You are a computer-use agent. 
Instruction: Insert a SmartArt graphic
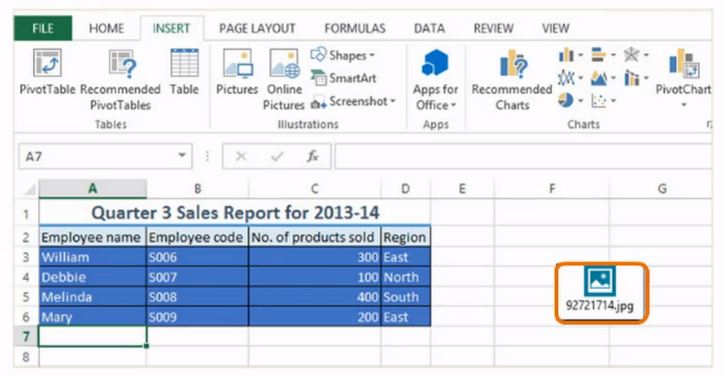(344, 78)
